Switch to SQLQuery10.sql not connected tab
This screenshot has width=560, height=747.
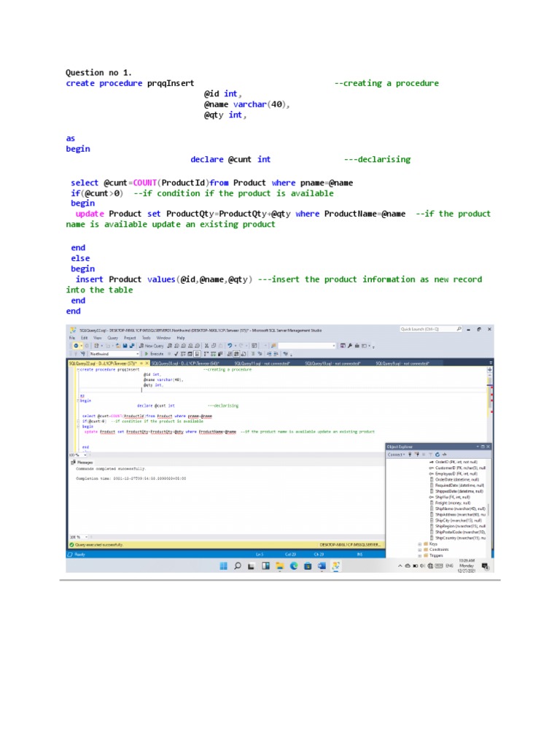(332, 363)
